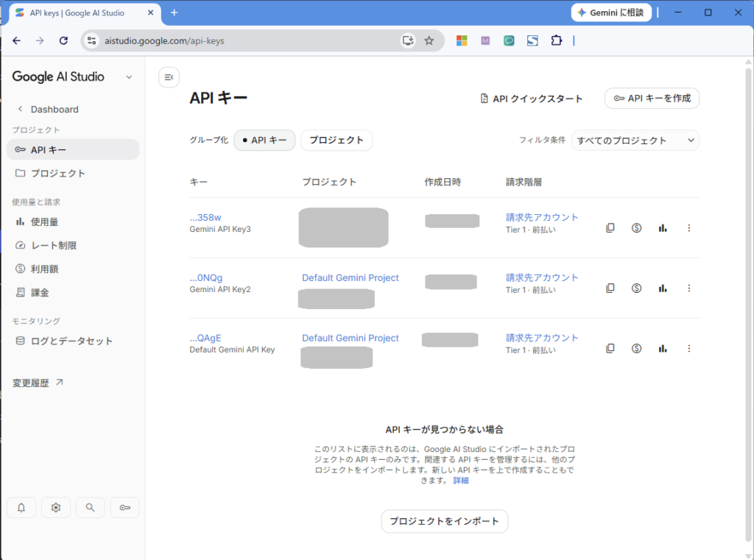View usage chart for ...0NQg key

(663, 288)
